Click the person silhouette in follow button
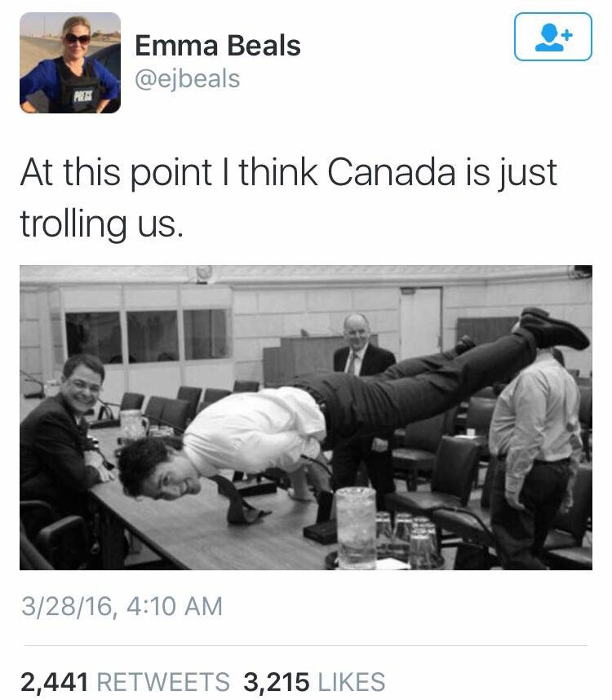Viewport: 612px width, 700px height. click(548, 38)
